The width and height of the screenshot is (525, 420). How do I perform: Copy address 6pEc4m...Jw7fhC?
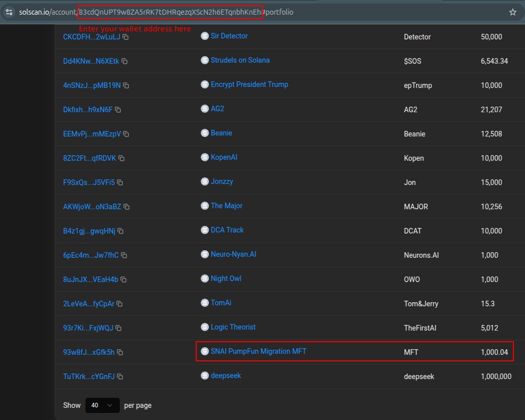(124, 255)
